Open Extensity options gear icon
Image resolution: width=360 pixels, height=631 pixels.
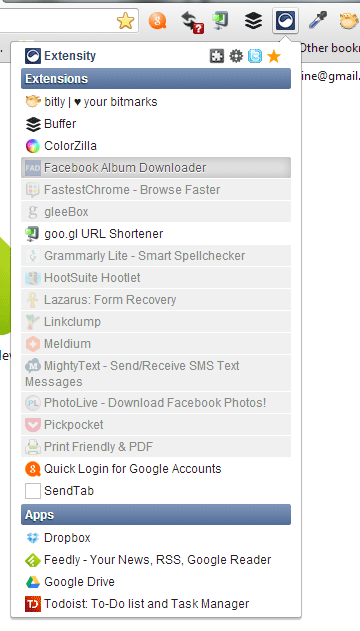tap(236, 56)
